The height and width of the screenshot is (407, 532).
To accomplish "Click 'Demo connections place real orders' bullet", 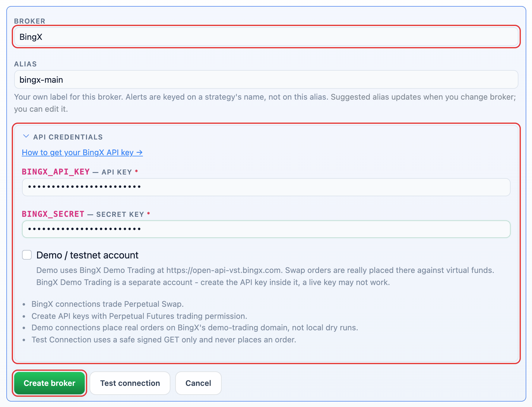I will click(195, 328).
